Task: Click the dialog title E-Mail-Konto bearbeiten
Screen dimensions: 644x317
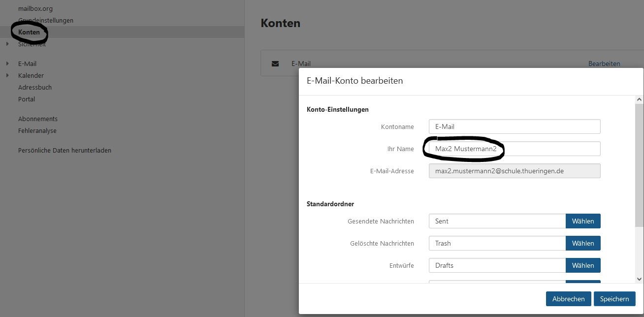Action: (x=354, y=81)
